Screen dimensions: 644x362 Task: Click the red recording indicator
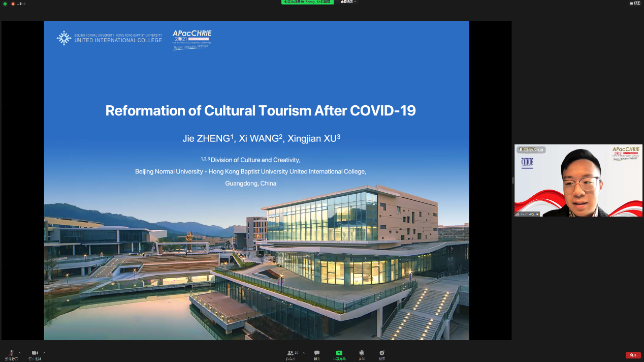pos(13,4)
